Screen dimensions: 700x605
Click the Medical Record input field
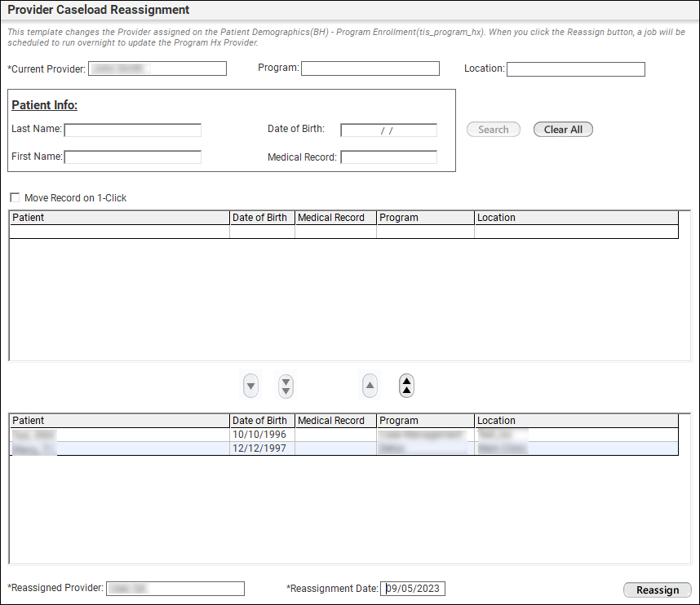[388, 157]
